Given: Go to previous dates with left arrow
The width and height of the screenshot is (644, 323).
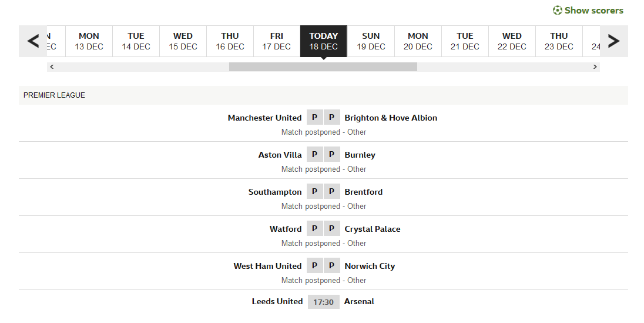Looking at the screenshot, I should coord(33,41).
